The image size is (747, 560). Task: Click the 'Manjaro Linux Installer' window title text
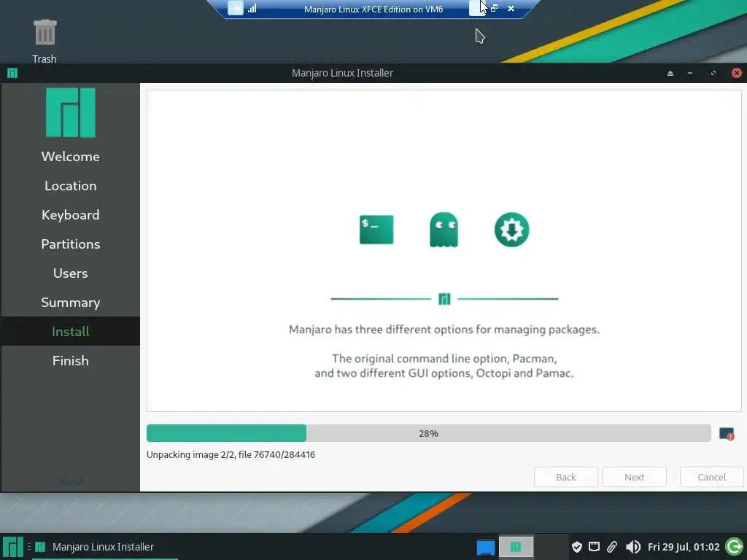coord(342,73)
